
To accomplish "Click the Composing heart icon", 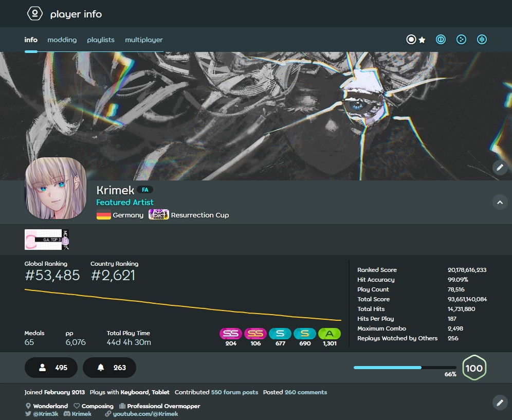I will tap(77, 406).
